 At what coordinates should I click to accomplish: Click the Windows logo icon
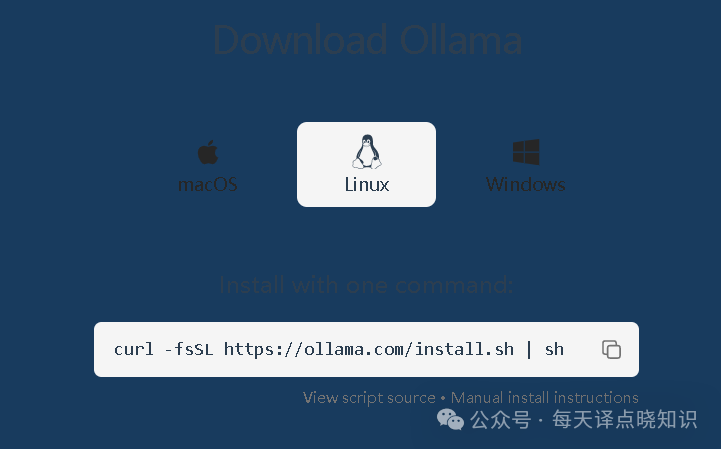[x=526, y=152]
